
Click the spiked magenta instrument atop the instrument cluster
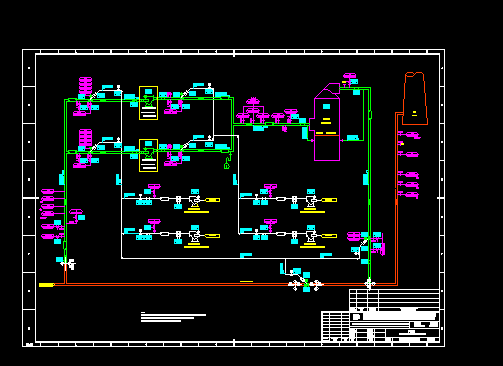click(x=253, y=100)
